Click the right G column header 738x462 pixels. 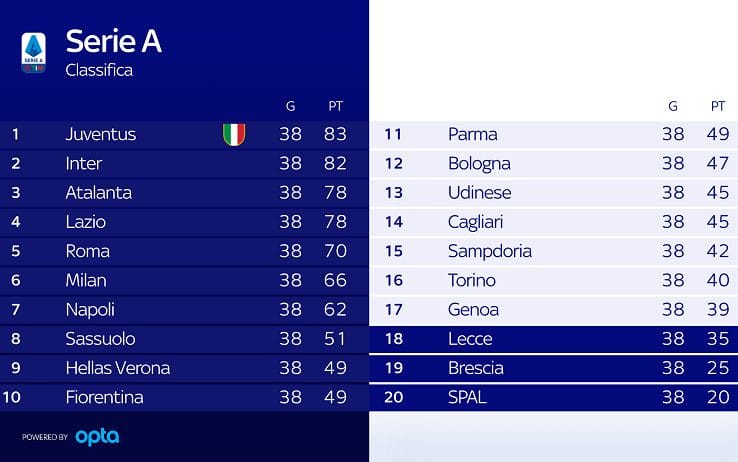tap(673, 105)
